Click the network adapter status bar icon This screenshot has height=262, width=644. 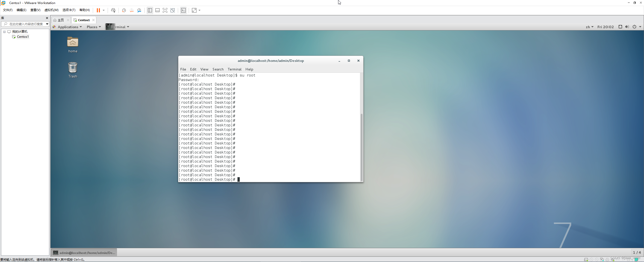point(602,259)
